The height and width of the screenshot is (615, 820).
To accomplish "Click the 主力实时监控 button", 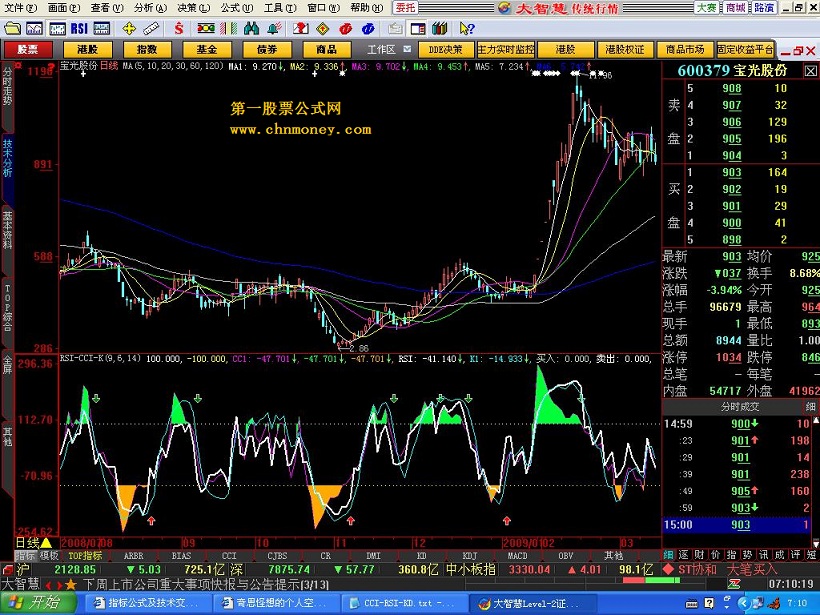I will click(x=506, y=50).
